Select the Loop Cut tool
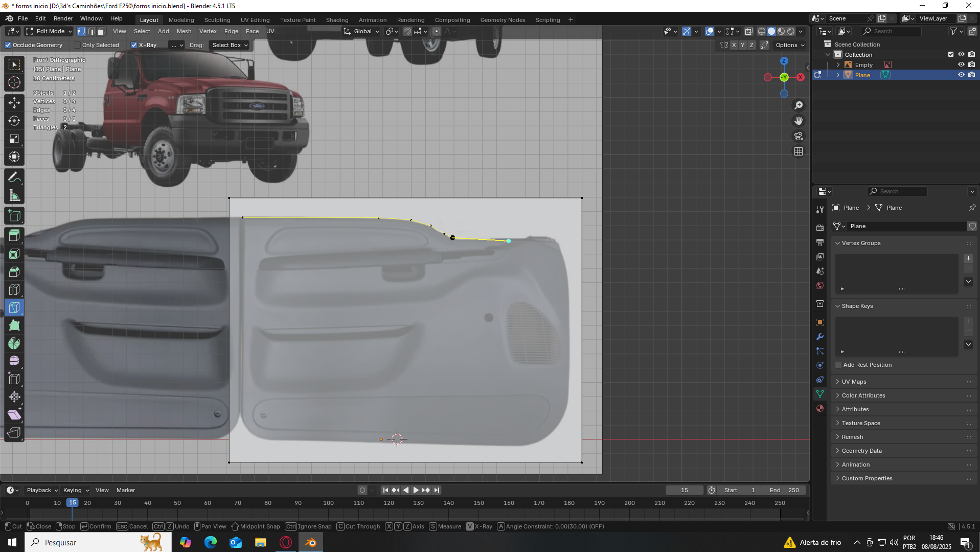 pyautogui.click(x=14, y=290)
